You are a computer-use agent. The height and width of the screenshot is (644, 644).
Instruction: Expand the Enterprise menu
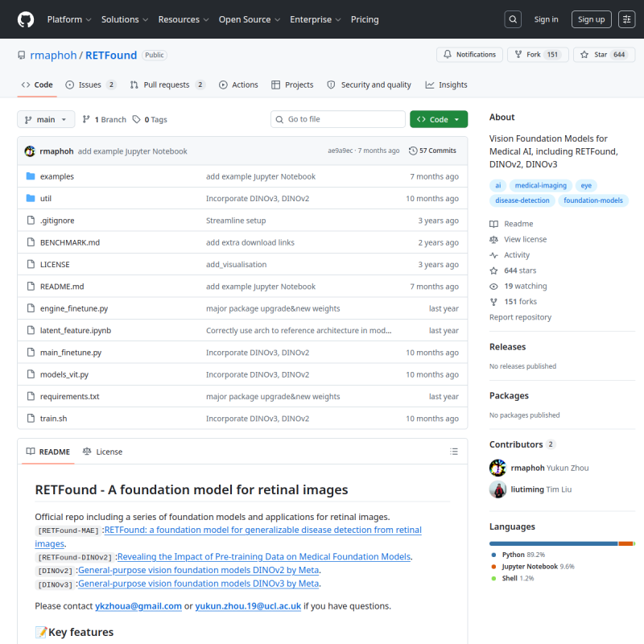point(315,19)
